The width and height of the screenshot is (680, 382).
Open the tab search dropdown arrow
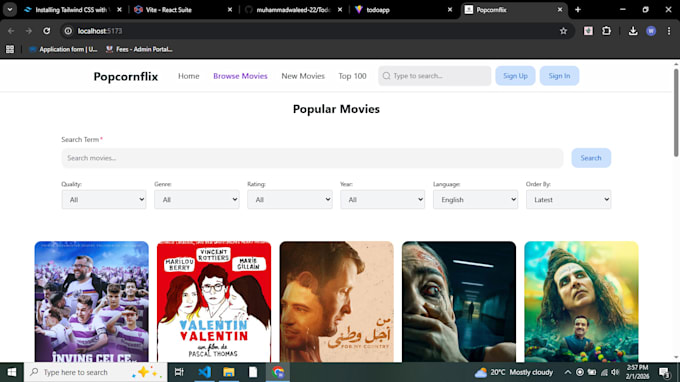click(x=10, y=10)
